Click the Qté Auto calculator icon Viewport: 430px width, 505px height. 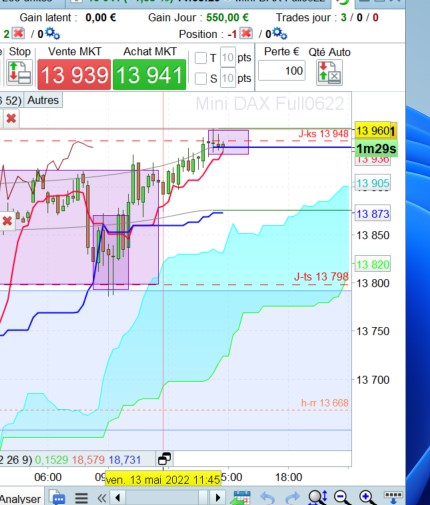pyautogui.click(x=329, y=72)
